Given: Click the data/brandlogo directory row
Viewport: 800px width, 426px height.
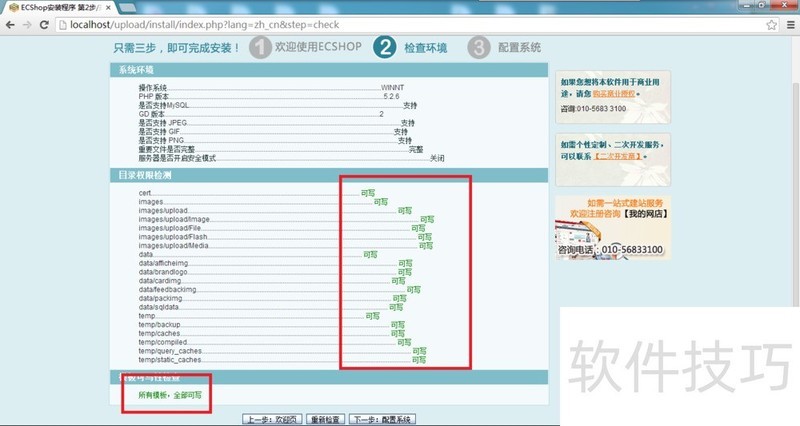Looking at the screenshot, I should (275, 272).
